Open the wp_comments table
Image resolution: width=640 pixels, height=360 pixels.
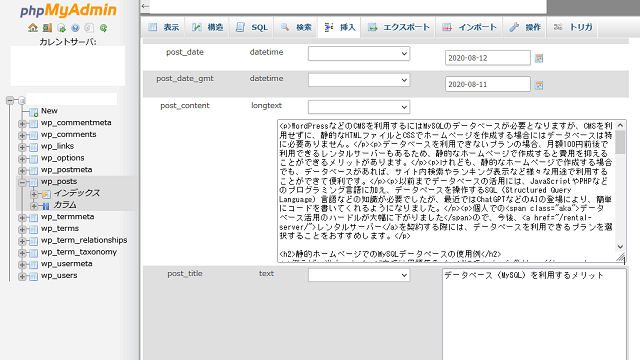pos(69,134)
